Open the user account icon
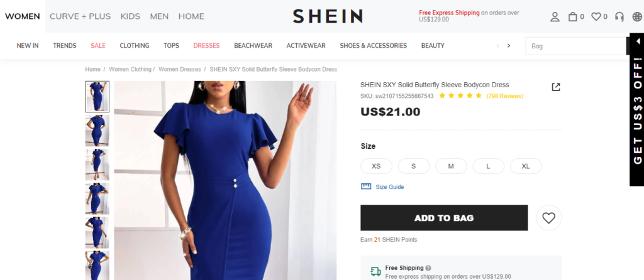Viewport: 644px width, 280px height. click(555, 17)
